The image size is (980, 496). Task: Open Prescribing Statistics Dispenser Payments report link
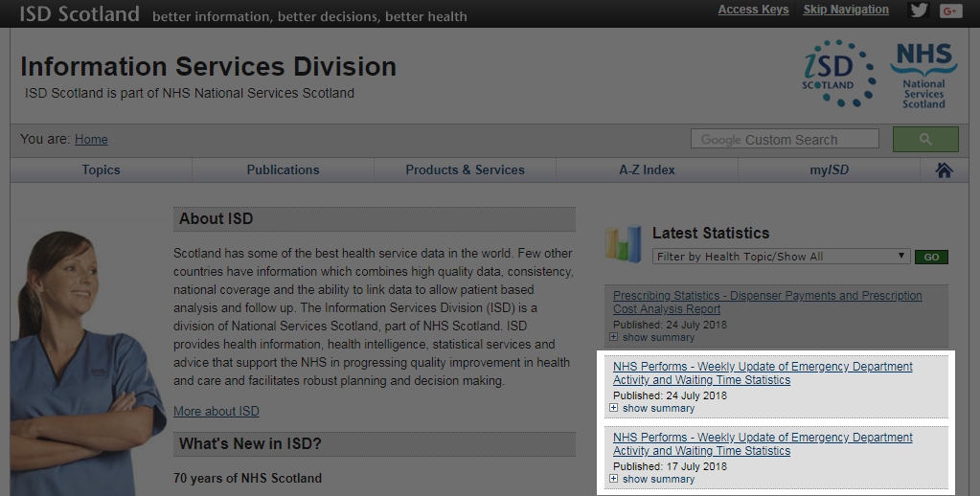[x=767, y=303]
